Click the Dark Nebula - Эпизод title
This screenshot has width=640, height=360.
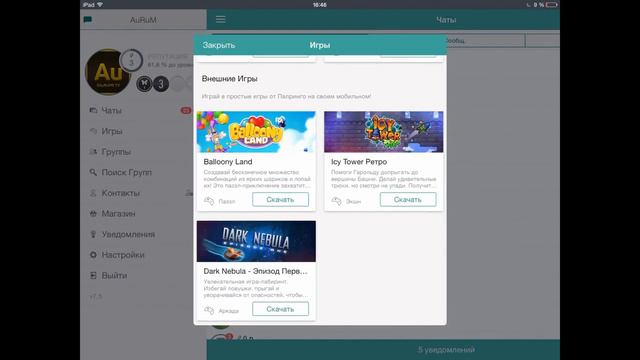point(256,271)
